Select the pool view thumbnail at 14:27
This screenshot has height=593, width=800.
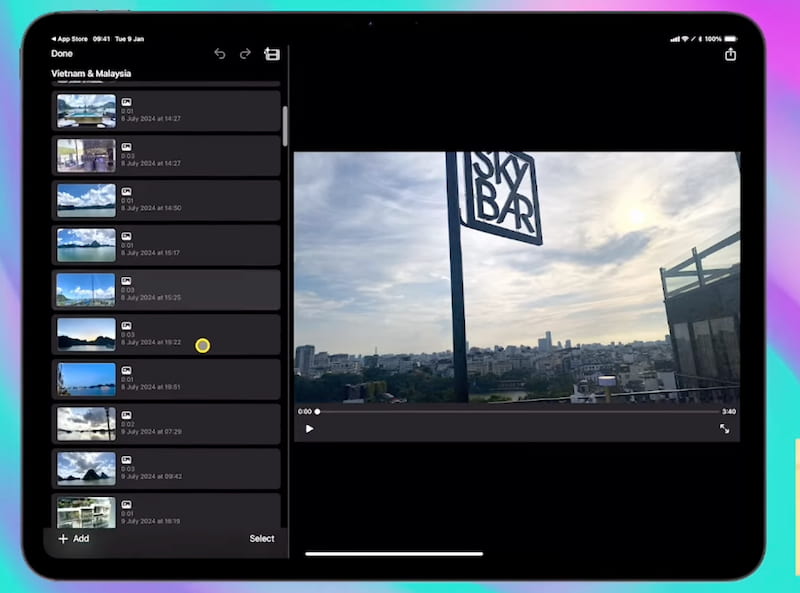[86, 111]
